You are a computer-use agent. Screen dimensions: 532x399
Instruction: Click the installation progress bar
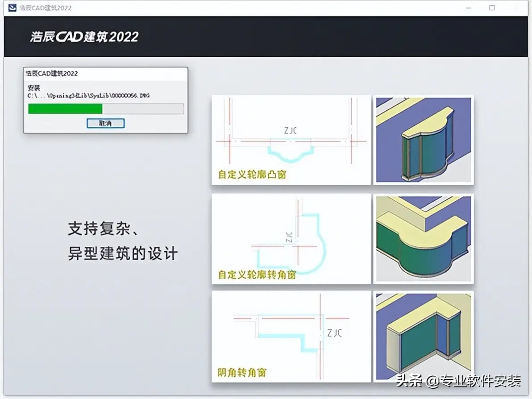click(106, 108)
